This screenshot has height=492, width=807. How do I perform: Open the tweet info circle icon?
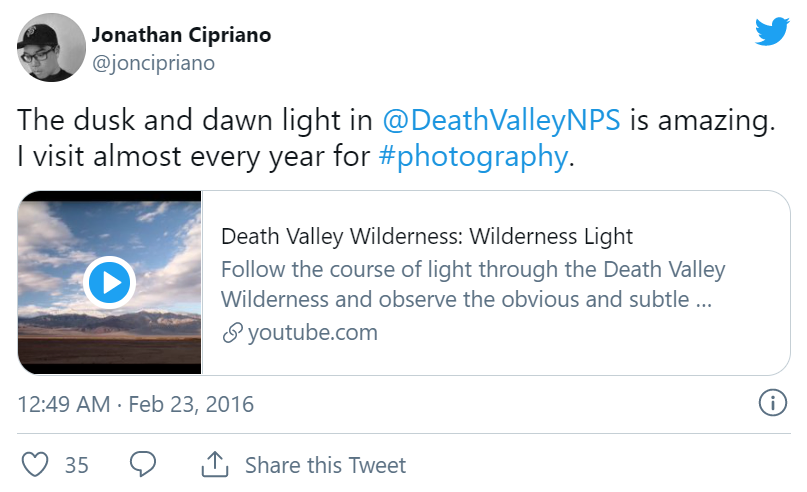772,404
